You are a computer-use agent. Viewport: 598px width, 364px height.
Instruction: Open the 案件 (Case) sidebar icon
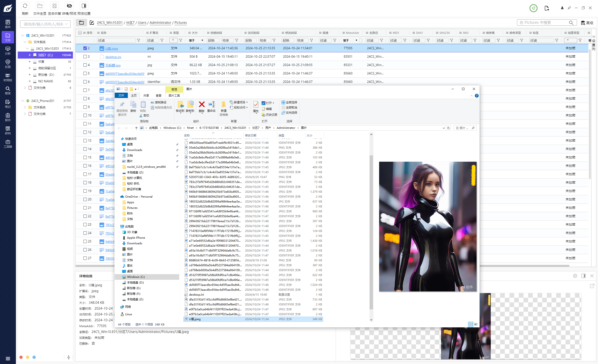coord(8,24)
